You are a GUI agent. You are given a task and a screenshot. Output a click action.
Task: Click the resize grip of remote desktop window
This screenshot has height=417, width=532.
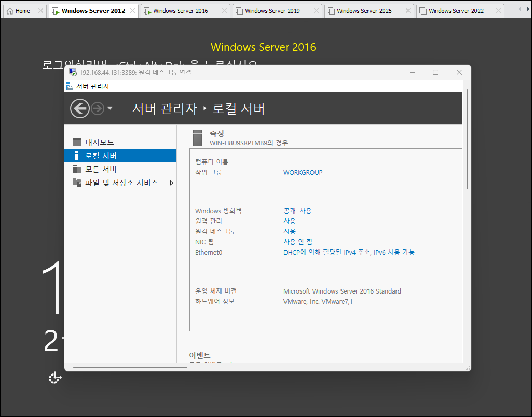tap(468, 369)
